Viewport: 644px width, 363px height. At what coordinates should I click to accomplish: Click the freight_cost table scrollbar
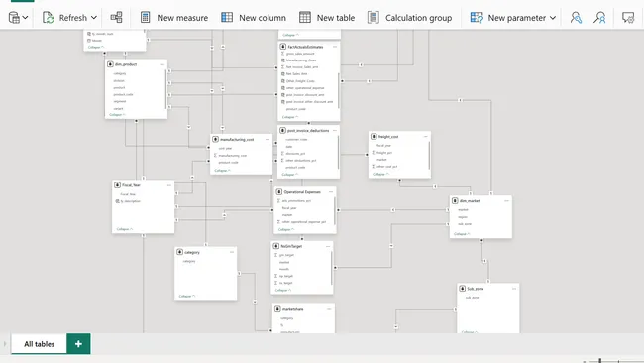click(429, 155)
